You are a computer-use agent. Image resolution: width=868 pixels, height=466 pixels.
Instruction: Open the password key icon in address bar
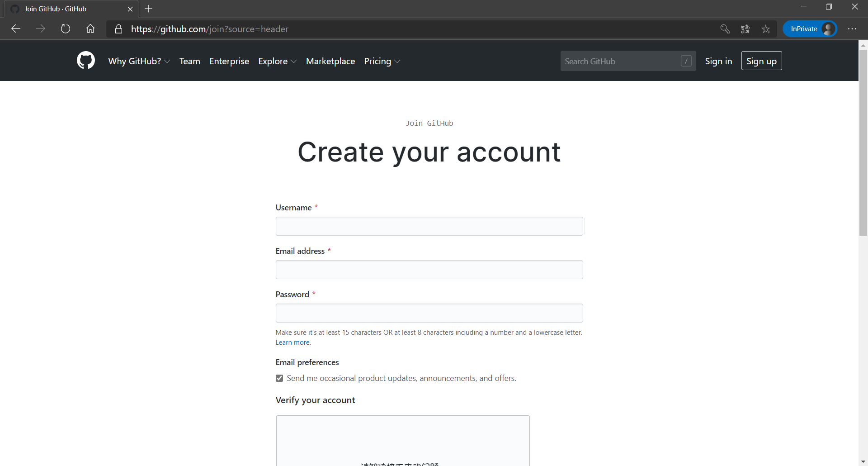[725, 29]
